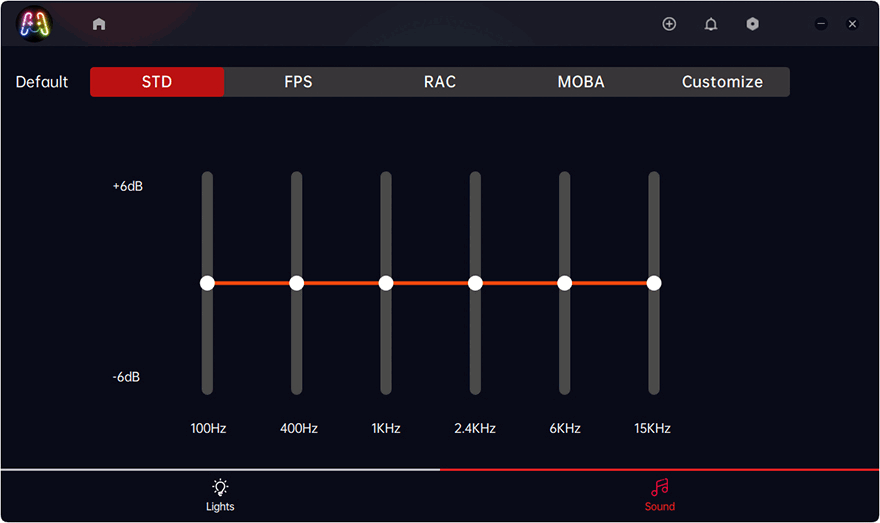The height and width of the screenshot is (523, 880).
Task: Click the 2.4KHz frequency label
Action: point(475,428)
